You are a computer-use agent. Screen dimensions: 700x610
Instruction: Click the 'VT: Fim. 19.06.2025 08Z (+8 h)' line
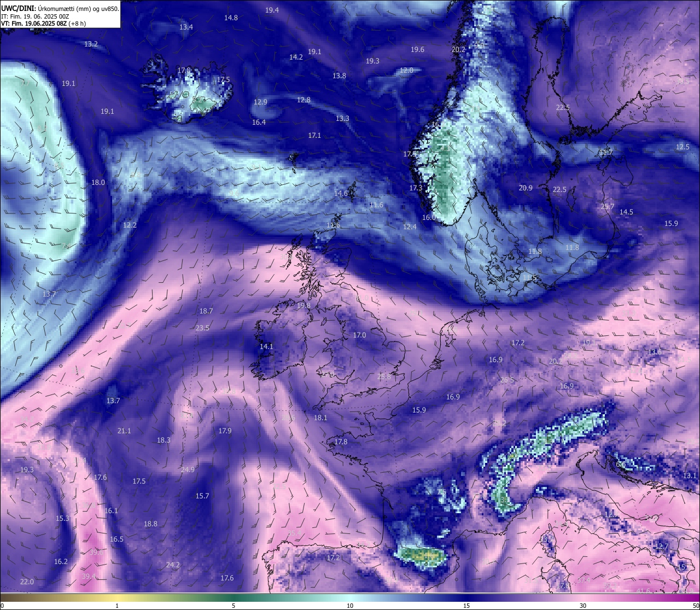tap(43, 24)
